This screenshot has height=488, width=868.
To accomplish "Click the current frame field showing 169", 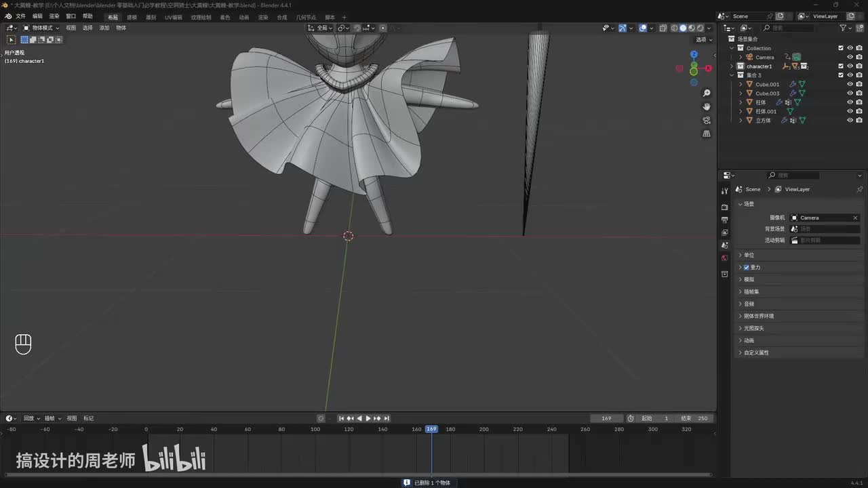I will click(x=606, y=418).
